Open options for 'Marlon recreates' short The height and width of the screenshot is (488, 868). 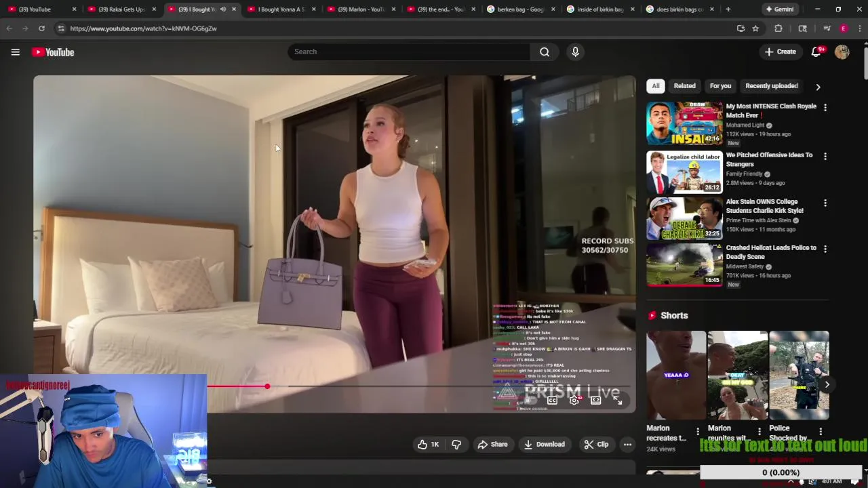click(698, 432)
